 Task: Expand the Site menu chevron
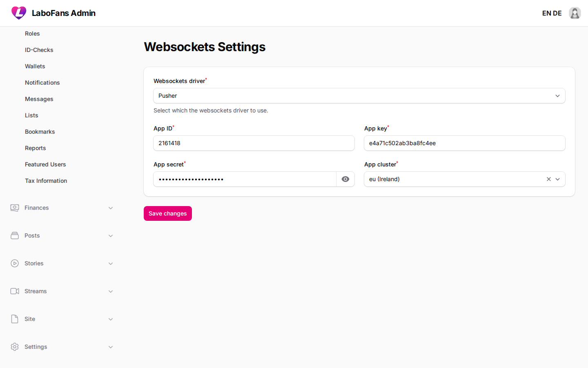pyautogui.click(x=111, y=319)
